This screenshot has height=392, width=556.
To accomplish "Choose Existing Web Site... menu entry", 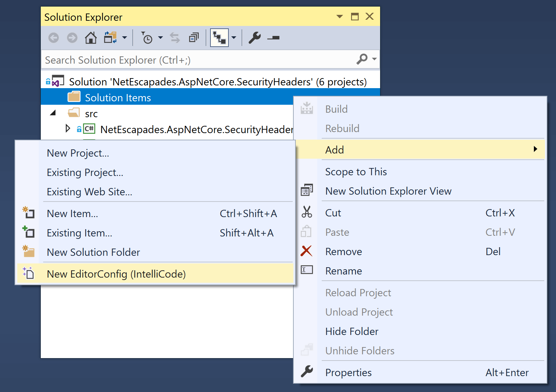I will (155, 192).
